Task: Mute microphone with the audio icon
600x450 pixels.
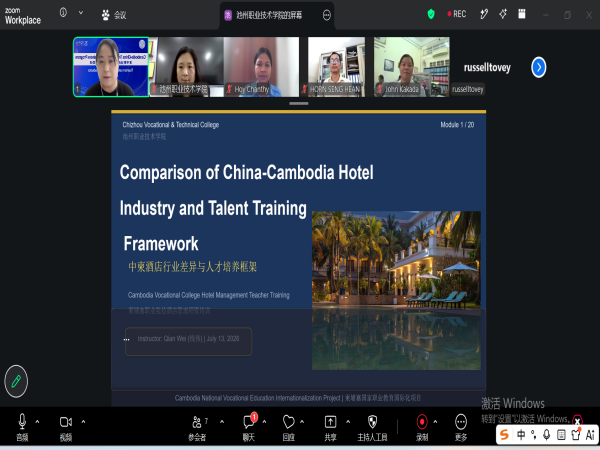Action: point(22,422)
